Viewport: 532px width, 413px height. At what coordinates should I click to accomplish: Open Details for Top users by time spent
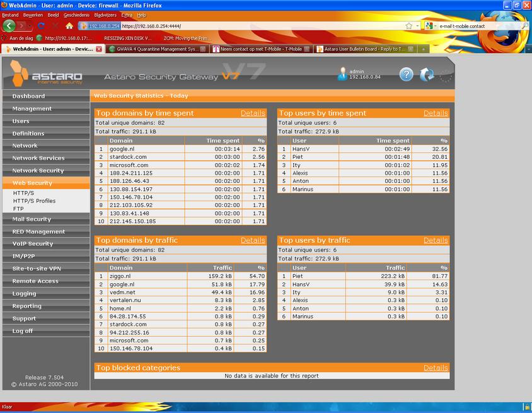436,113
